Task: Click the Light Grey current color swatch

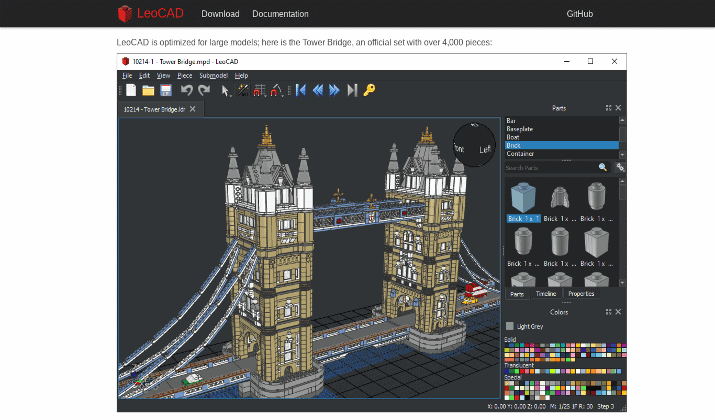Action: (x=510, y=326)
